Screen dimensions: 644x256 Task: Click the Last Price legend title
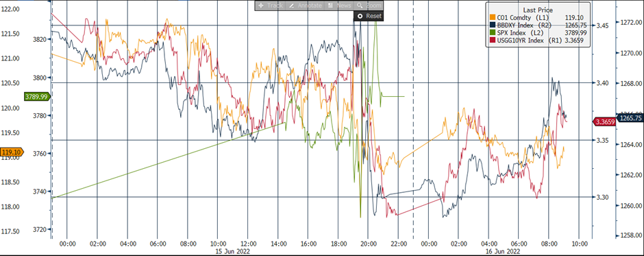point(538,10)
